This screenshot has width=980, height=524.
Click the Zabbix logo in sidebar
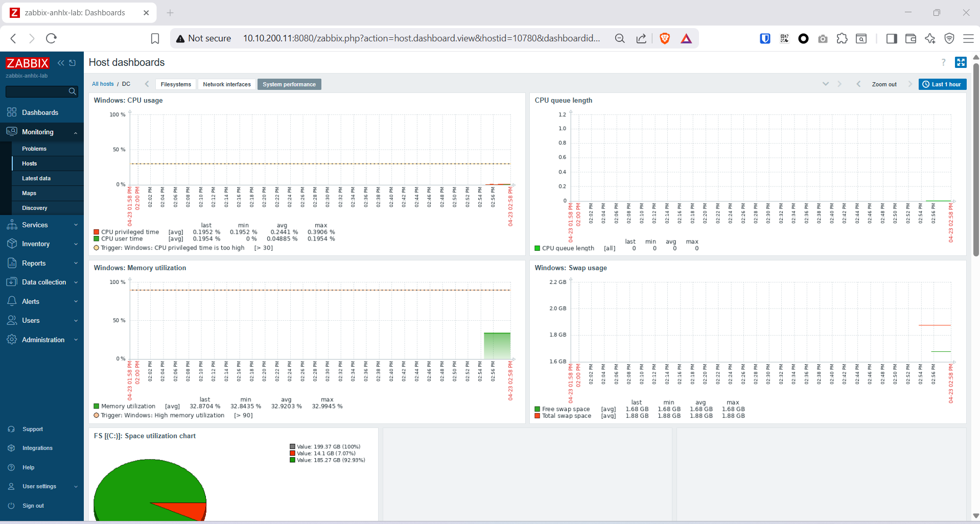click(28, 63)
